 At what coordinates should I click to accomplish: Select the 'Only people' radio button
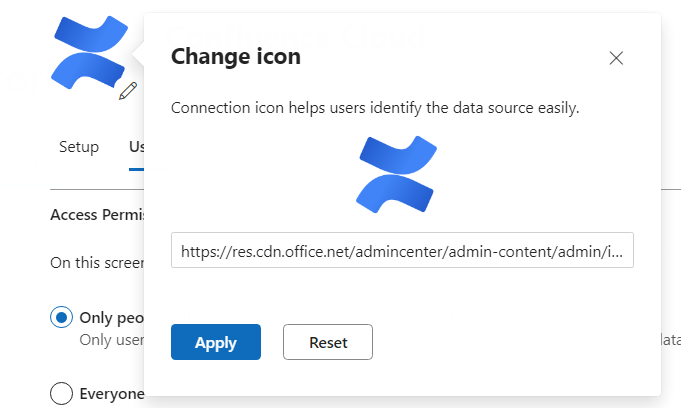click(61, 318)
